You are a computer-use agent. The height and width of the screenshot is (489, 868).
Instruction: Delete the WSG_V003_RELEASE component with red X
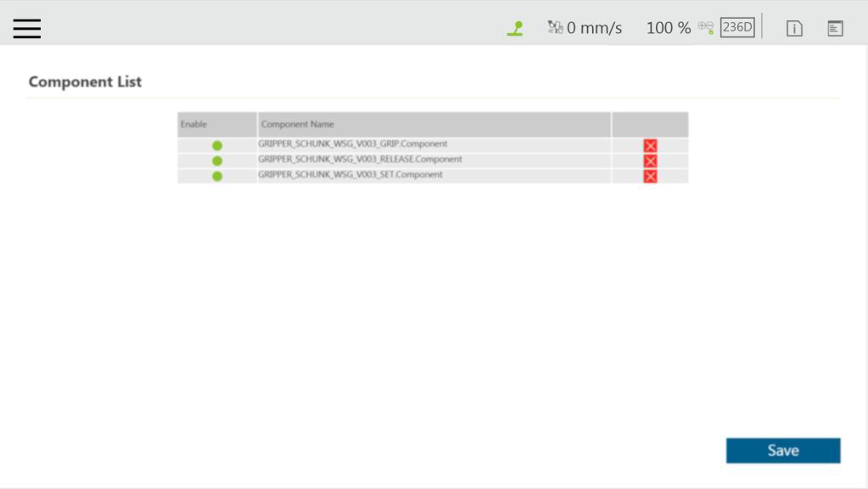pos(650,161)
